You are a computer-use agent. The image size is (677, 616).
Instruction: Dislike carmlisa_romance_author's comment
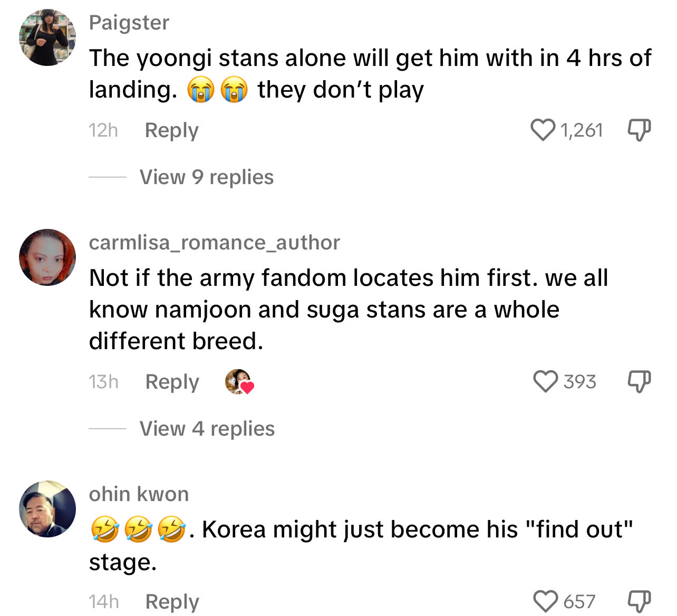(x=639, y=381)
